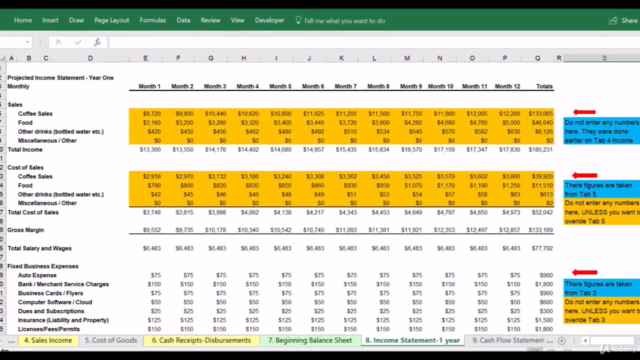The image size is (640, 360).
Task: Click the orange note about overriding Tab 3
Action: (602, 311)
